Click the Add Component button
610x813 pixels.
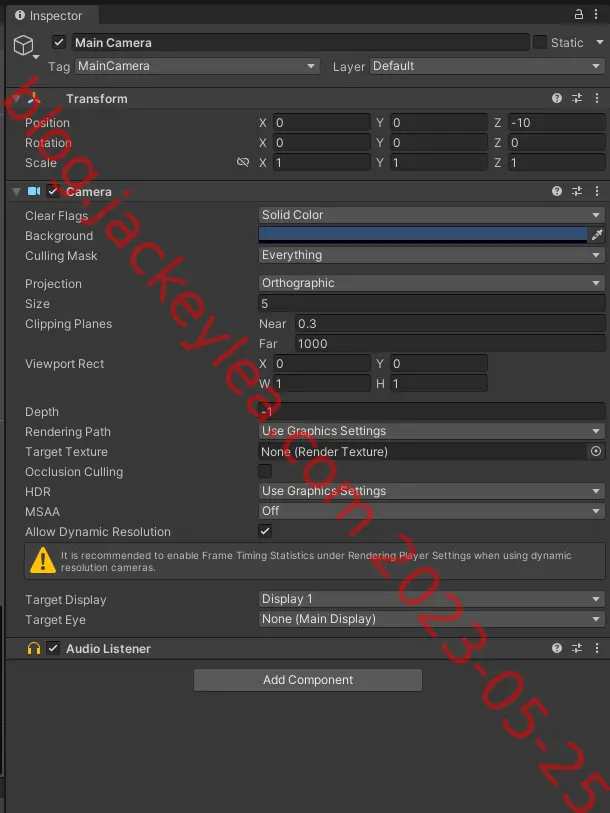point(308,680)
